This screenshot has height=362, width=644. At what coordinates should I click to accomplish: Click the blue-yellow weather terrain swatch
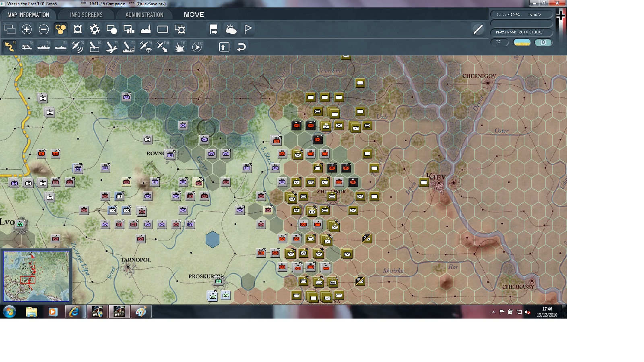522,42
